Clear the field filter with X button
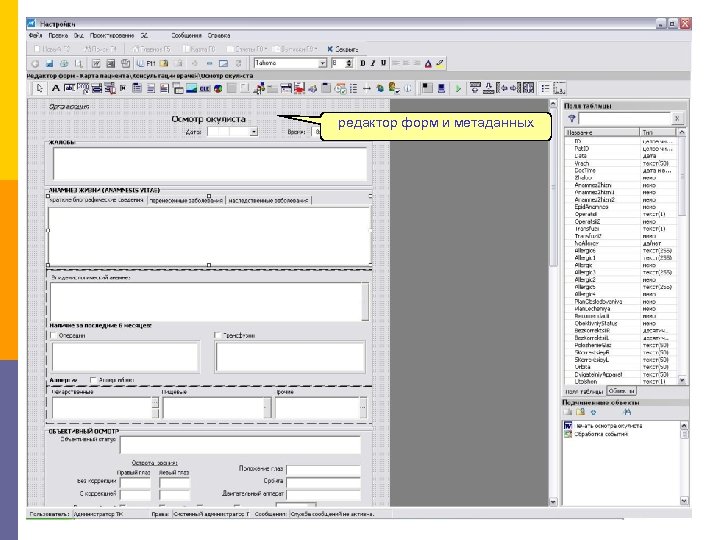This screenshot has width=720, height=540. click(x=676, y=118)
